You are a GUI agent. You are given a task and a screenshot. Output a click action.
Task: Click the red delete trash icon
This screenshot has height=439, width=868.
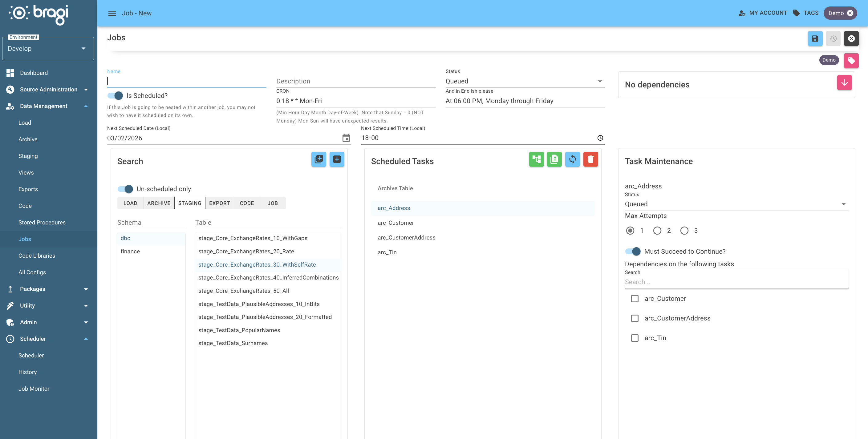[591, 159]
